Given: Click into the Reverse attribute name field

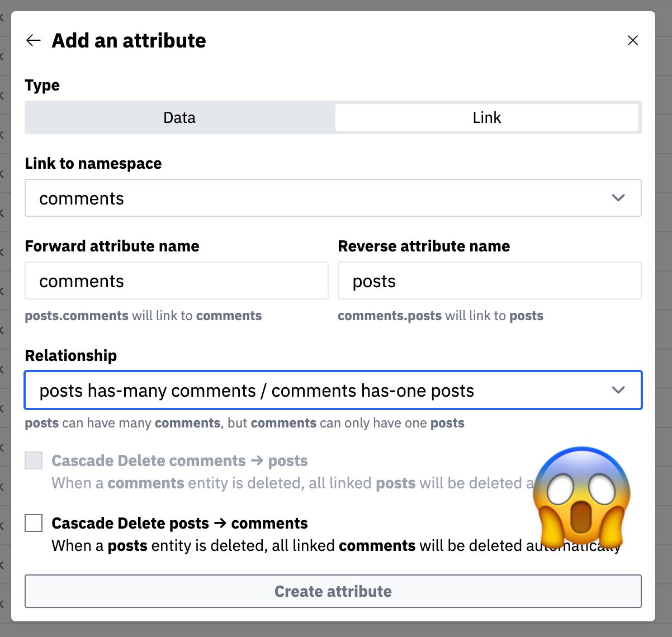Looking at the screenshot, I should click(x=489, y=281).
